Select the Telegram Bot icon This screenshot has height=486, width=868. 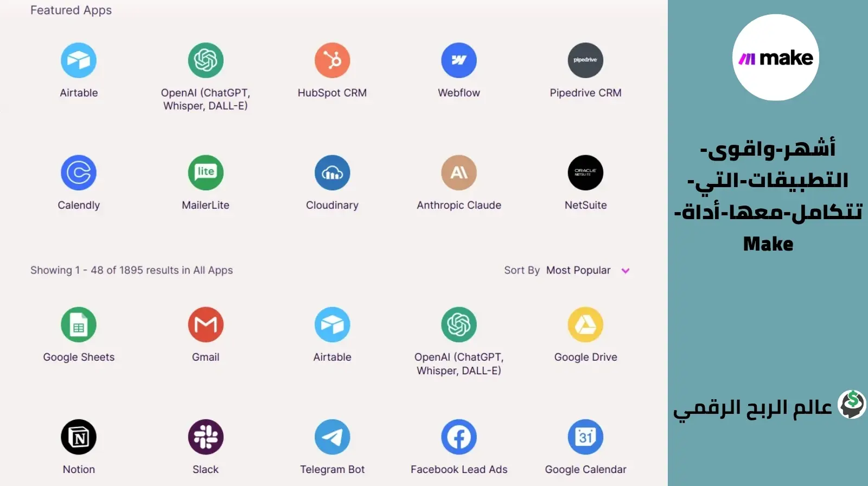coord(332,437)
